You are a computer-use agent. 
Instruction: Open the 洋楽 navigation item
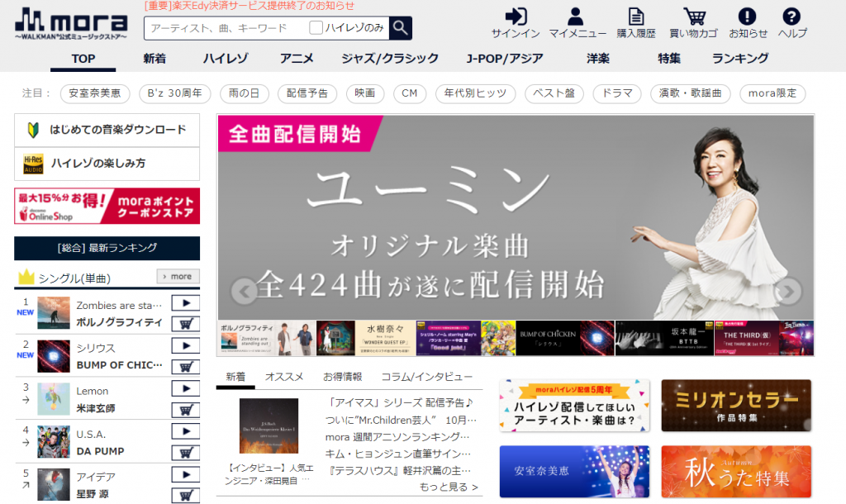point(598,59)
